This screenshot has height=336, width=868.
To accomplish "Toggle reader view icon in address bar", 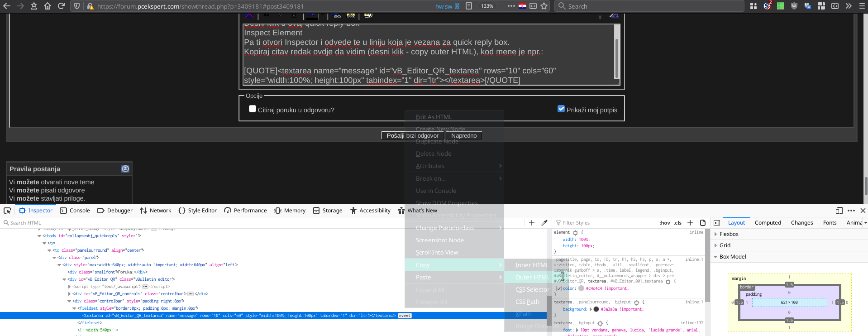I will pyautogui.click(x=469, y=6).
